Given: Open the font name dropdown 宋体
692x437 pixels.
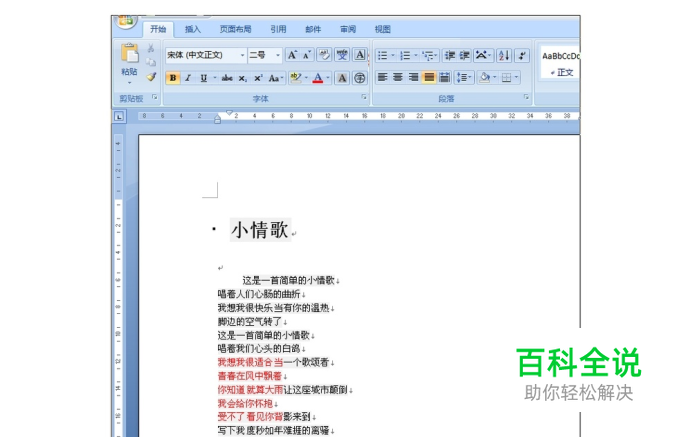Looking at the screenshot, I should (242, 55).
